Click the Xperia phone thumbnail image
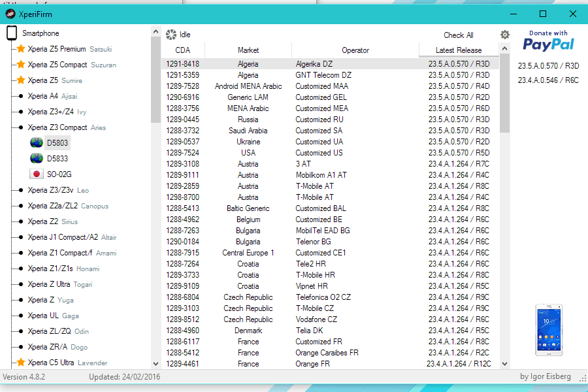The height and width of the screenshot is (392, 588). [549, 330]
